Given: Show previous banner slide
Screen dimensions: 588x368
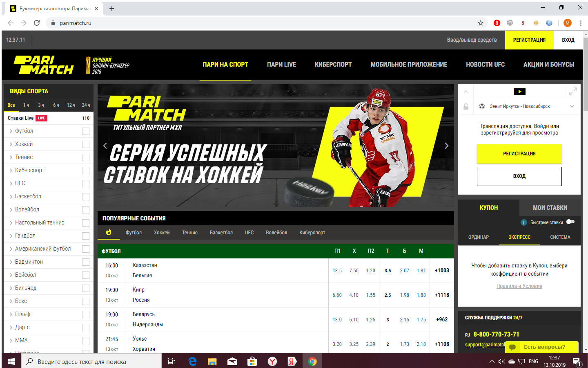Looking at the screenshot, I should (105, 146).
